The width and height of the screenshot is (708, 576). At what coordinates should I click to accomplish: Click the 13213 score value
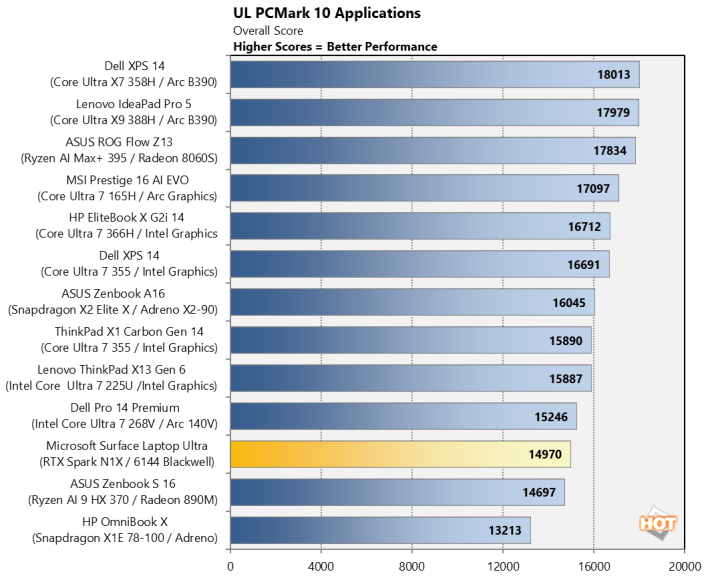pos(505,530)
